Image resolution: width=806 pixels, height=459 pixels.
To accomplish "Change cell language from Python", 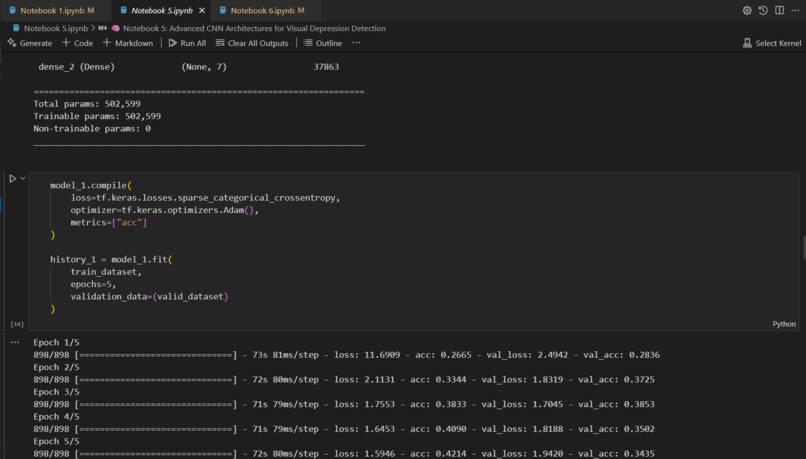I will coord(784,324).
